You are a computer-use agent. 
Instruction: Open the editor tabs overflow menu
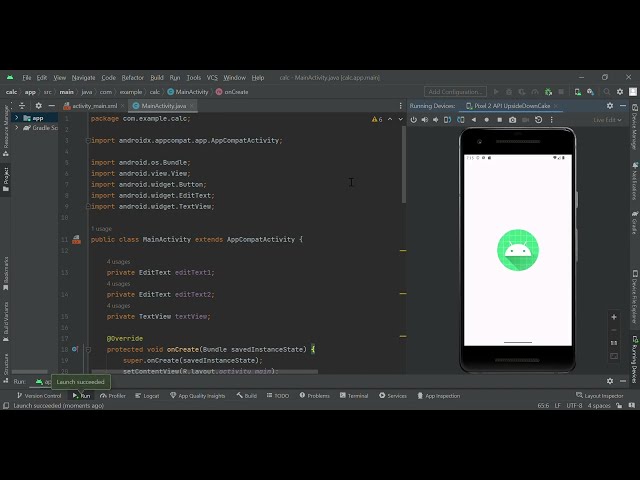point(400,106)
